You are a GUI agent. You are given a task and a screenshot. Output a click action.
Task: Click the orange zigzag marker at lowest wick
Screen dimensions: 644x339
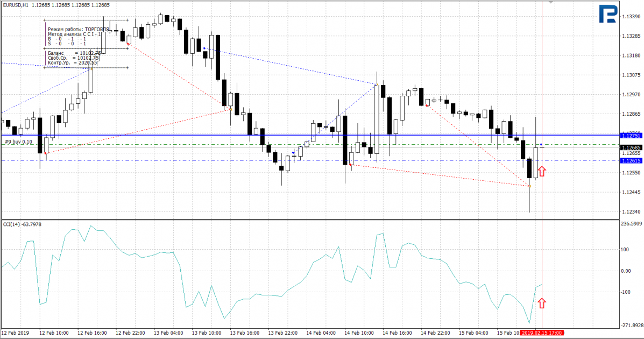[530, 187]
